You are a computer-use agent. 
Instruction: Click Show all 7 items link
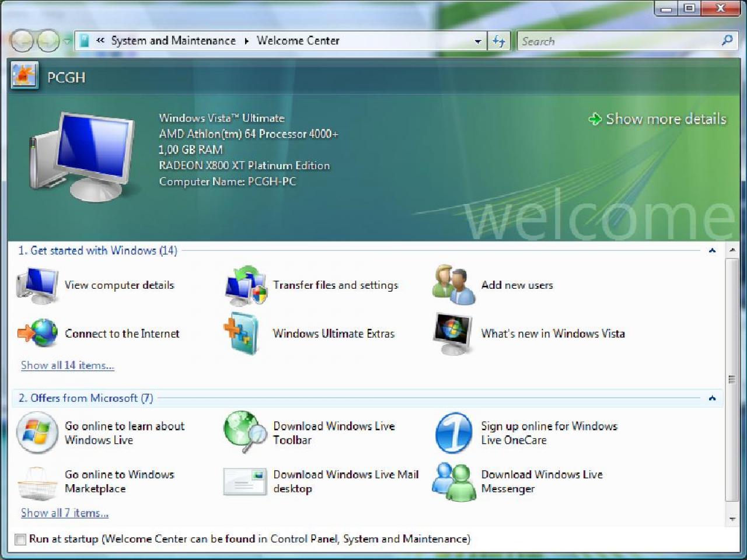coord(65,513)
